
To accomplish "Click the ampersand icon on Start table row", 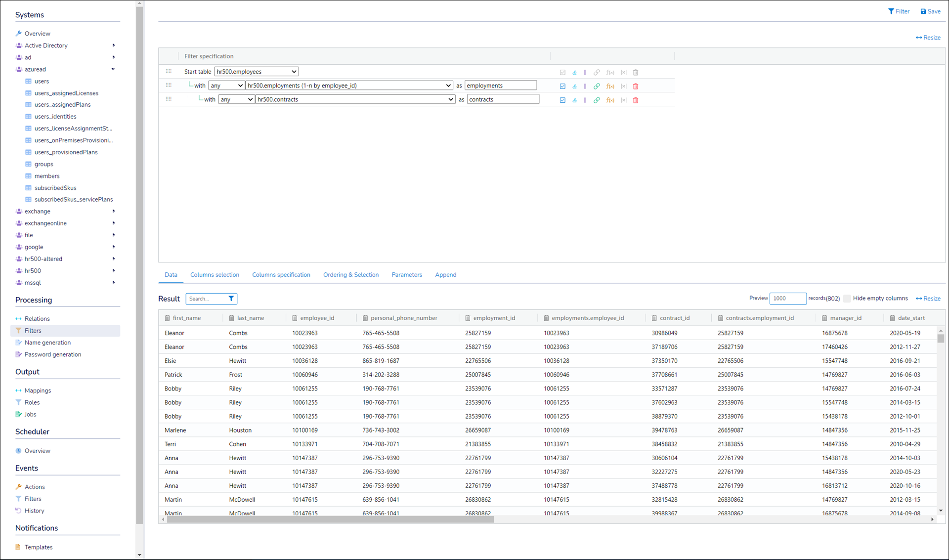I will (574, 72).
